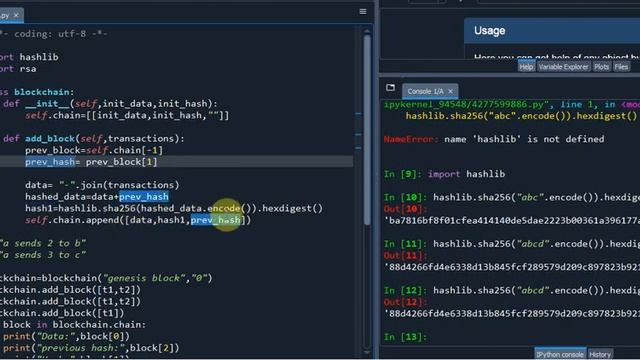Screen dimensions: 640x360
Task: Click the NameError message in console
Action: [494, 139]
